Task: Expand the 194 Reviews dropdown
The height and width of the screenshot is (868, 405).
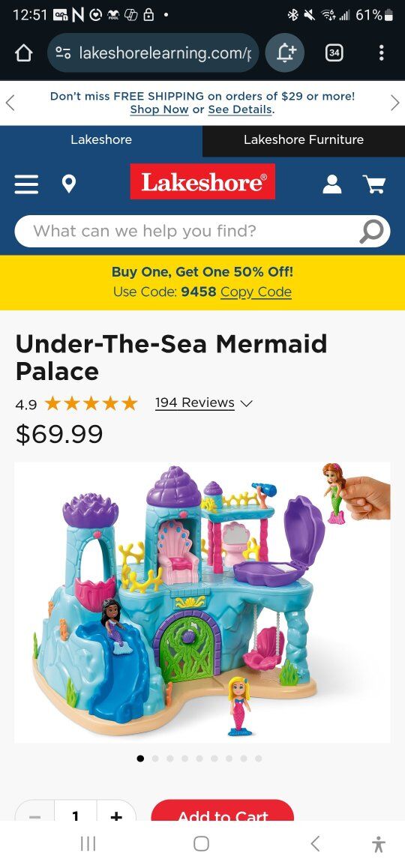Action: pyautogui.click(x=203, y=403)
